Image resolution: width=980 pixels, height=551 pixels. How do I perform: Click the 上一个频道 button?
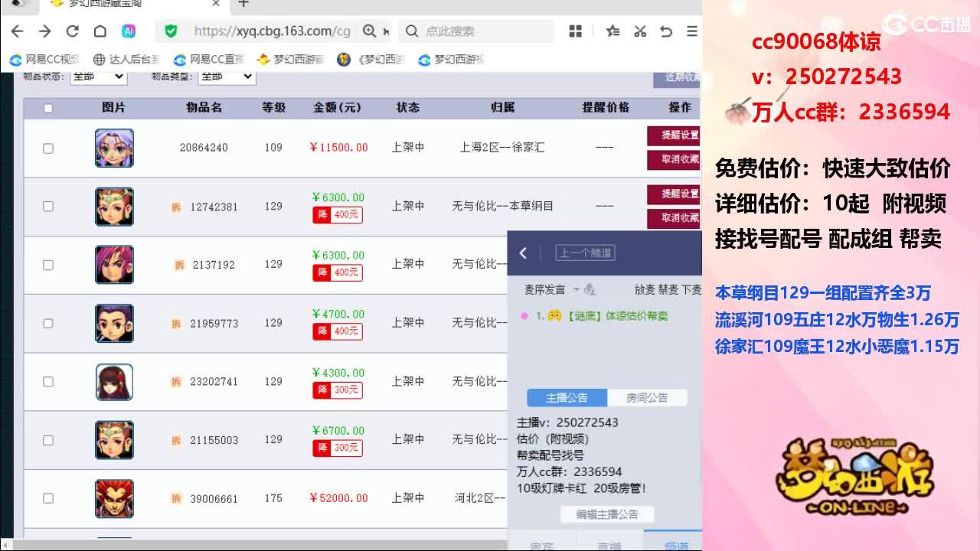tap(586, 253)
